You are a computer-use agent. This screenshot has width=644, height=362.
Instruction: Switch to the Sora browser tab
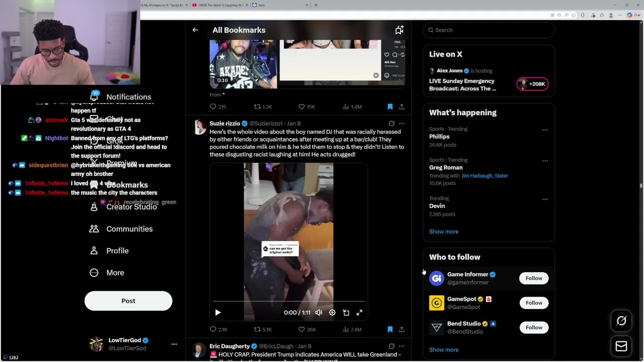point(279,5)
